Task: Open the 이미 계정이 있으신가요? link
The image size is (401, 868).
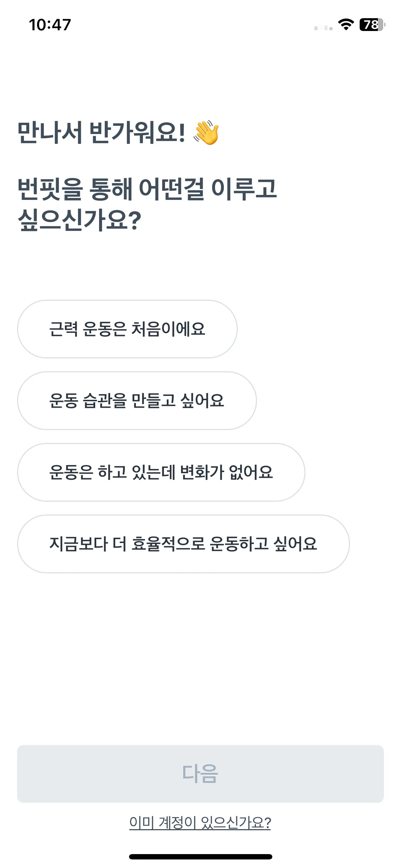Action: pyautogui.click(x=200, y=822)
